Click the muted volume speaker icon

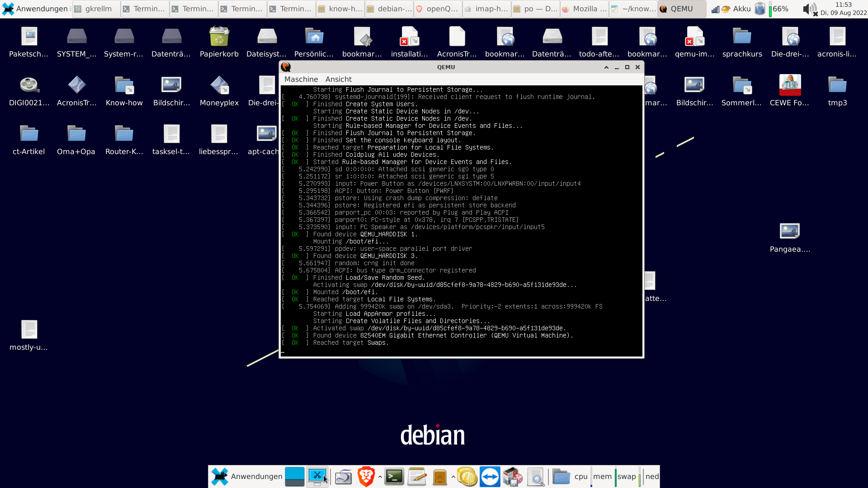click(x=810, y=9)
